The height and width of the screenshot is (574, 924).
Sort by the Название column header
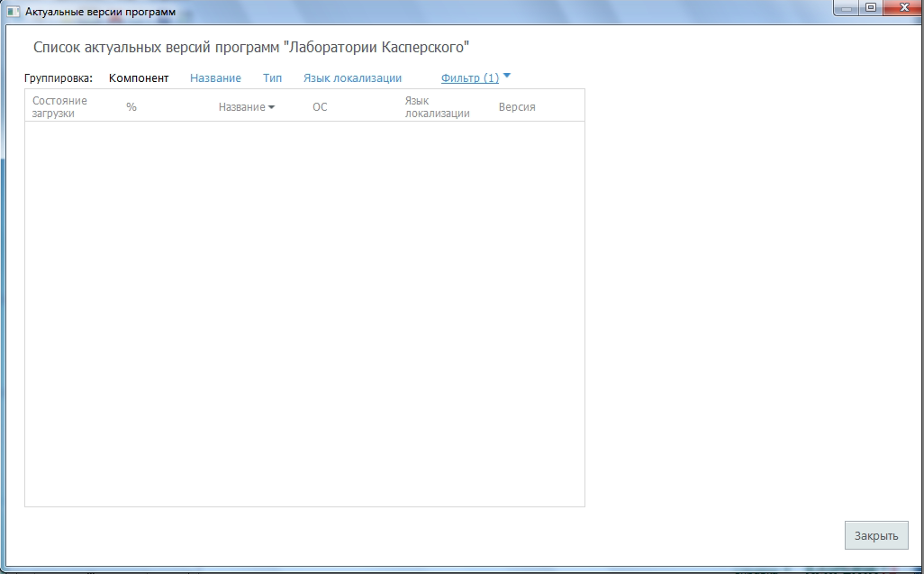coord(241,106)
